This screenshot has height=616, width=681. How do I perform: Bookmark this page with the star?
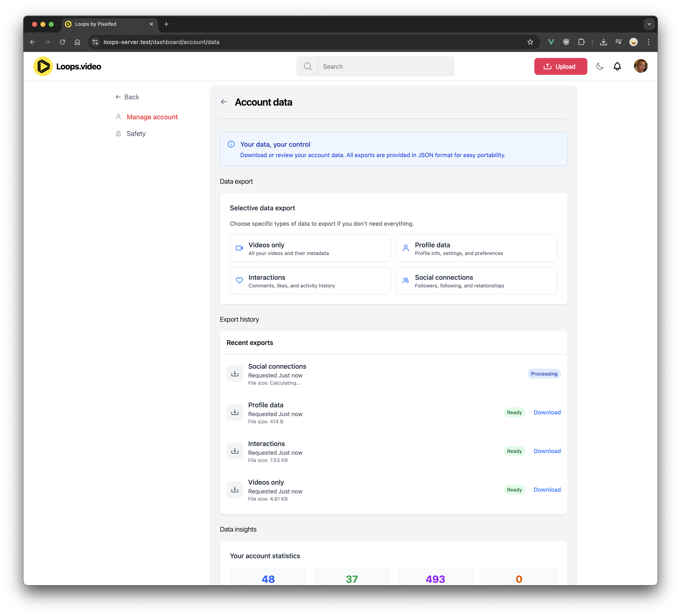click(x=530, y=42)
